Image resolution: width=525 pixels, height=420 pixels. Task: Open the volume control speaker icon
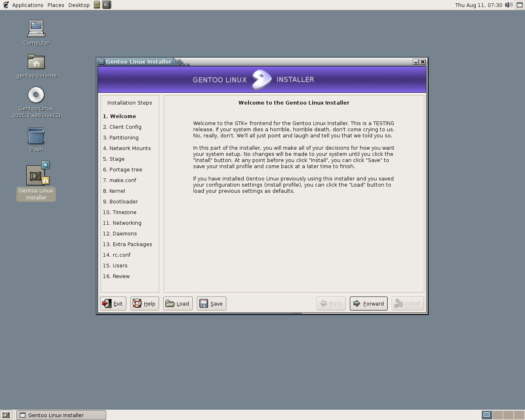pyautogui.click(x=509, y=5)
